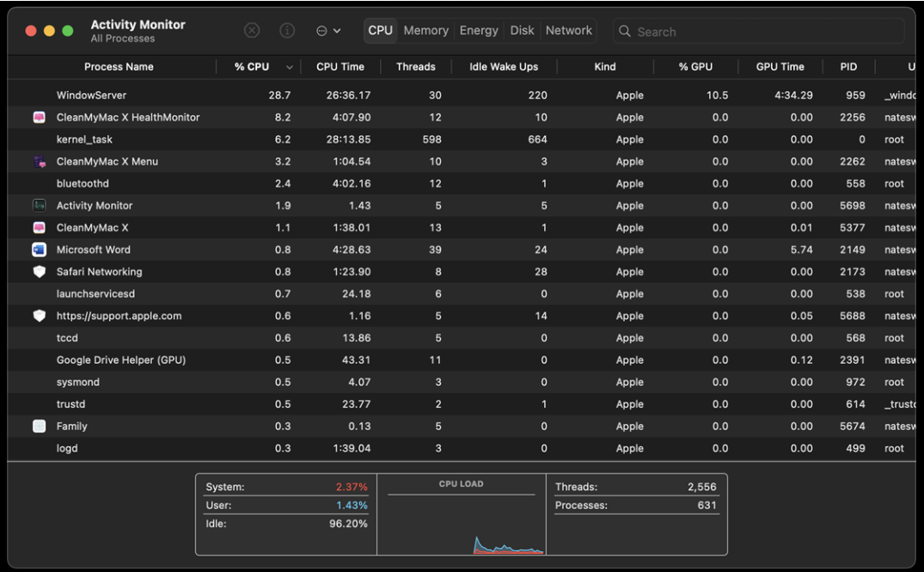This screenshot has height=572, width=924.
Task: Click GPU Time 4:34.29 cell
Action: pos(793,95)
